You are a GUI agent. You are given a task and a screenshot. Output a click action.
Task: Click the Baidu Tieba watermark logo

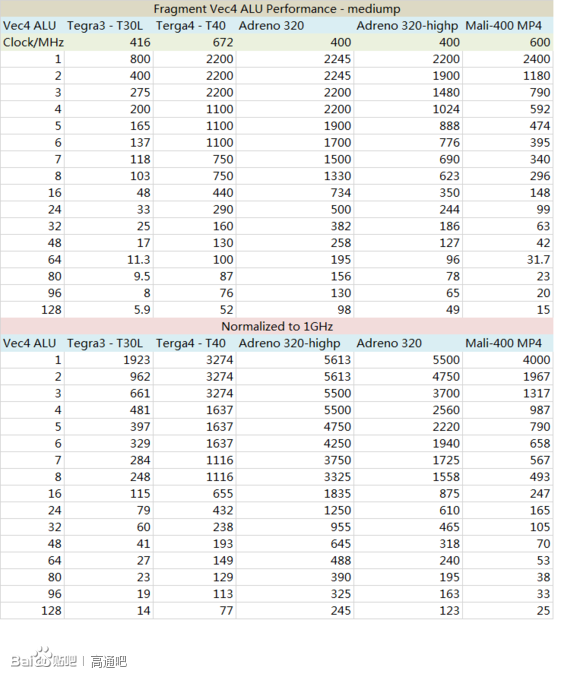[x=43, y=658]
